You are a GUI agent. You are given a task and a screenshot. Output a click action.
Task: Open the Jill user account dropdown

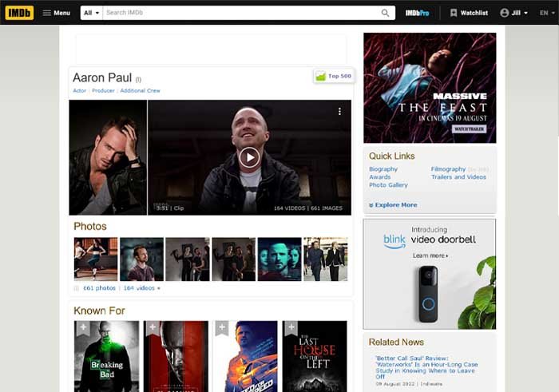tap(514, 13)
